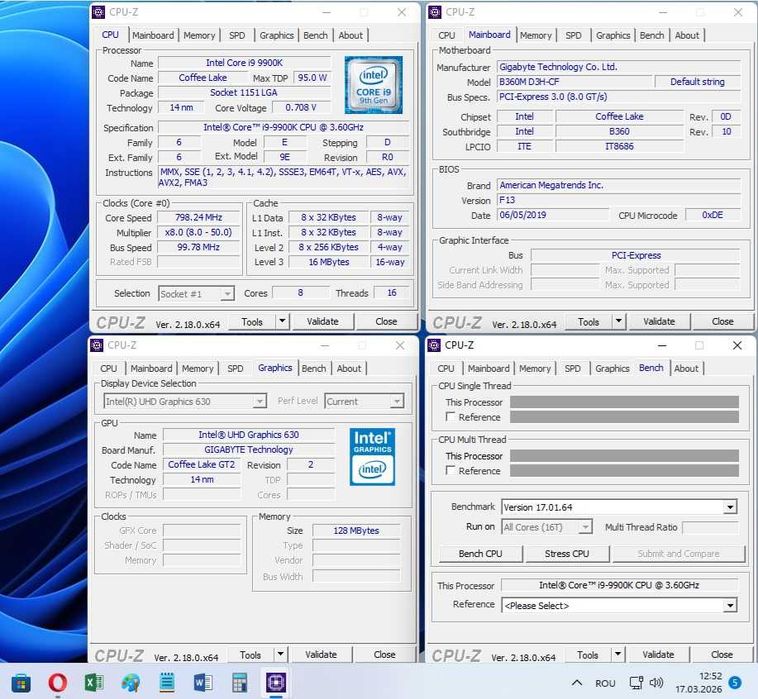Image resolution: width=758 pixels, height=699 pixels.
Task: Open the Run on All Cores dropdown
Action: tap(547, 527)
